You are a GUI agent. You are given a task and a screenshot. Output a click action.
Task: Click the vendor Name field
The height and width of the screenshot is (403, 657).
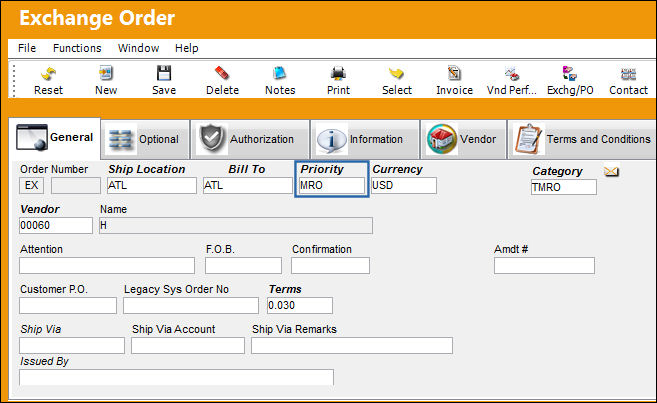(x=236, y=225)
